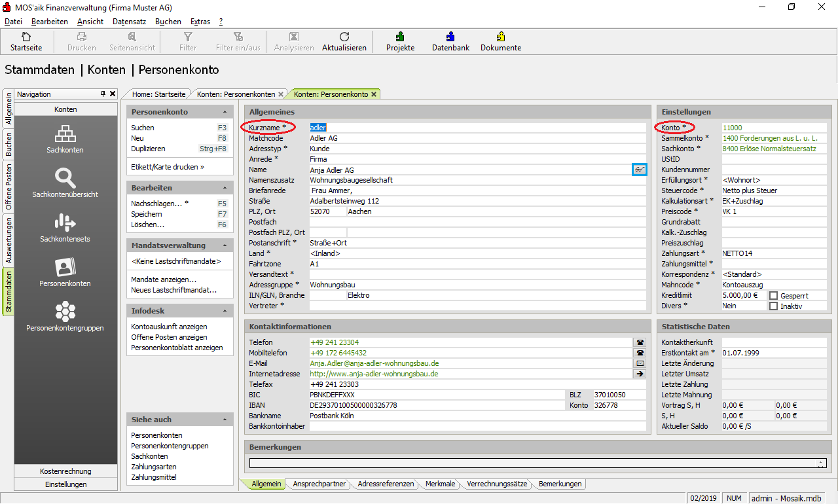Collapse the Personenkonto panel section

225,113
